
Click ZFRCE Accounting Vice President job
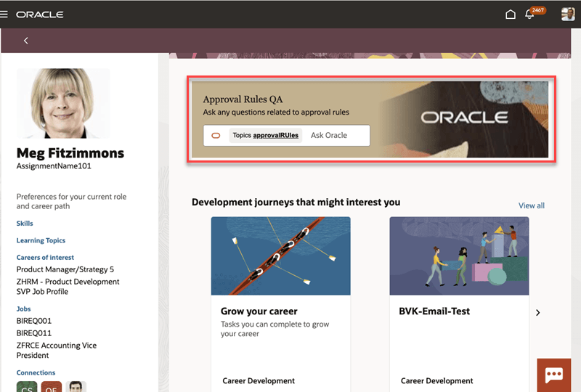click(57, 351)
